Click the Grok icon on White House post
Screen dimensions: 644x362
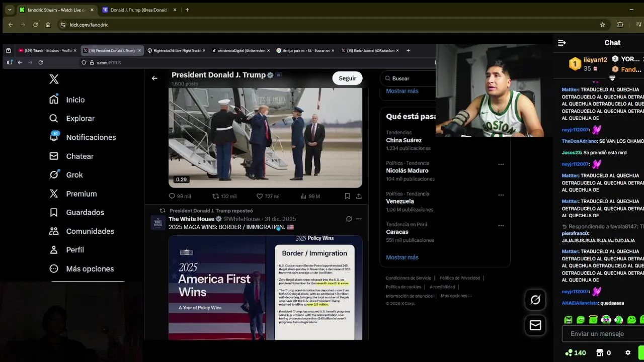tap(349, 219)
